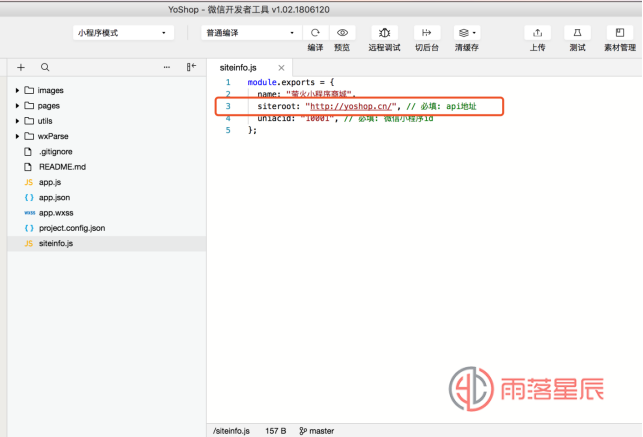Click the module.exports code line
The image size is (643, 437).
tap(291, 82)
